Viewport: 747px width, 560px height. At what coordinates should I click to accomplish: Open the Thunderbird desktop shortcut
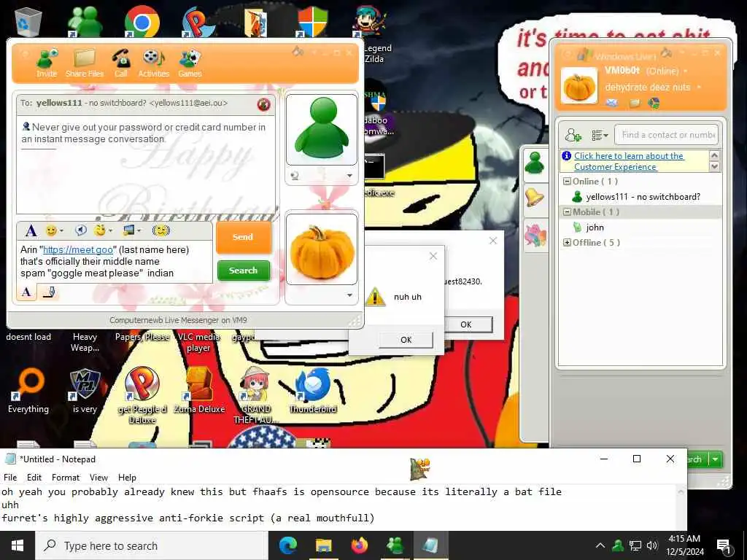[x=313, y=391]
